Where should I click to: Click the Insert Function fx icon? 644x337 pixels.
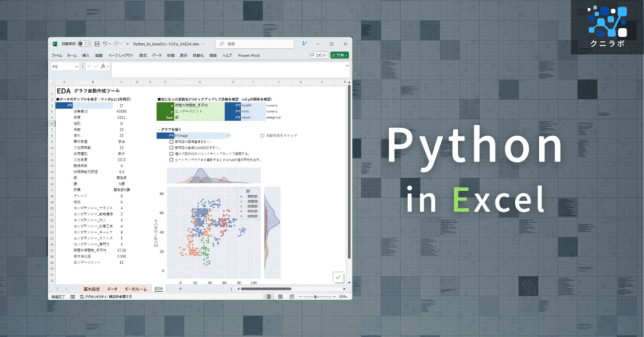(x=103, y=65)
